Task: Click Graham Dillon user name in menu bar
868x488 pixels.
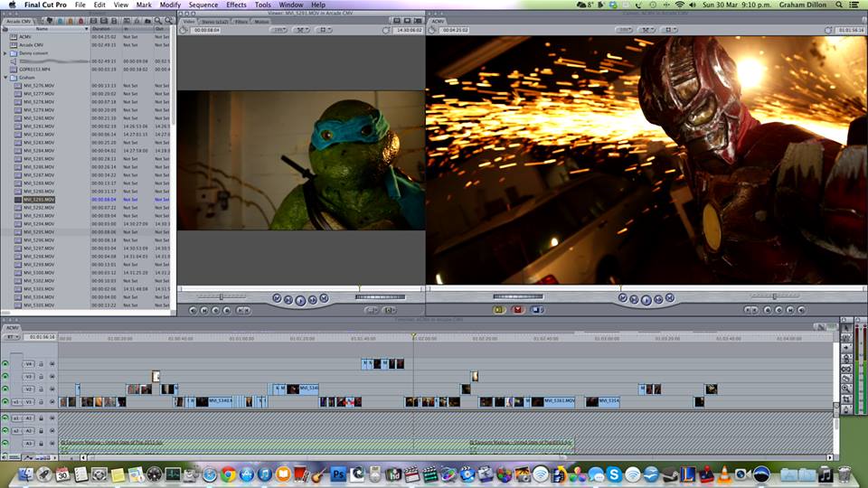Action: pyautogui.click(x=803, y=5)
